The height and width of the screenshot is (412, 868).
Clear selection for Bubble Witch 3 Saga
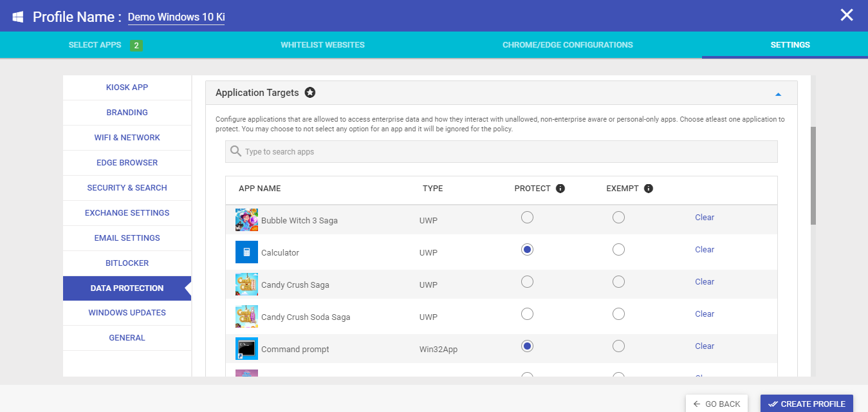705,218
